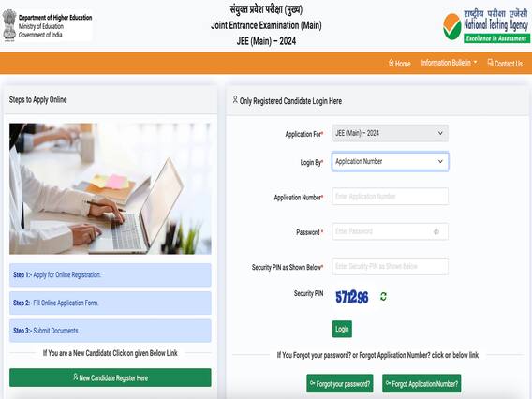Click the Home icon in navigation bar
This screenshot has width=532, height=399.
pyautogui.click(x=392, y=63)
